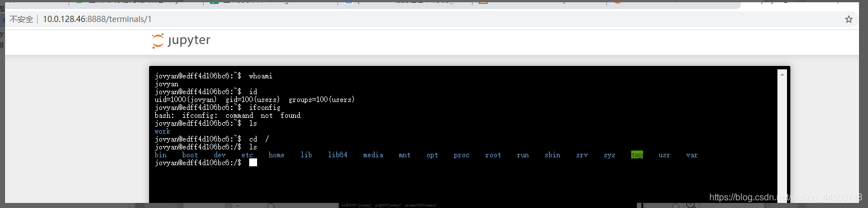Click the 'root' directory entry
The image size is (868, 208).
click(x=493, y=155)
